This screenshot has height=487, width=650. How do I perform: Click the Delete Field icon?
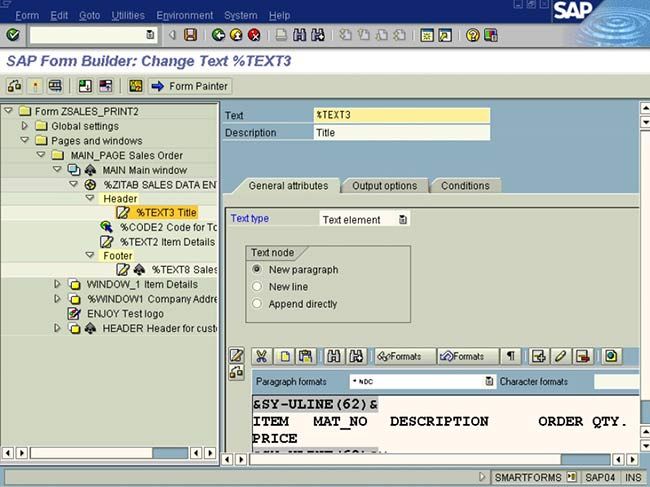coord(582,356)
